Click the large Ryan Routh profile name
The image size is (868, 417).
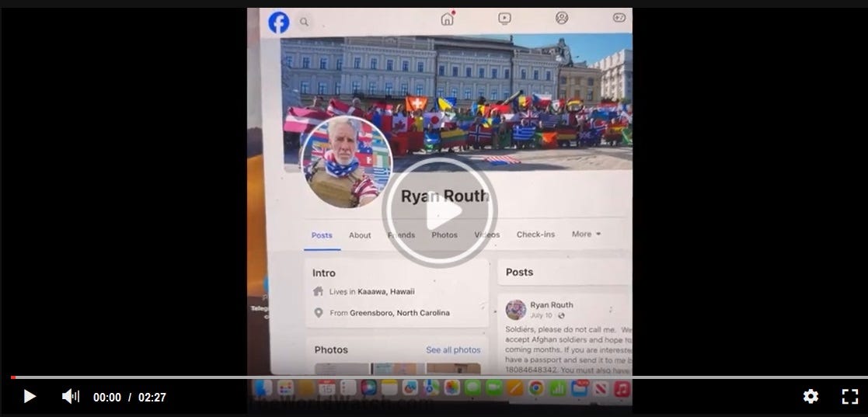tap(444, 196)
